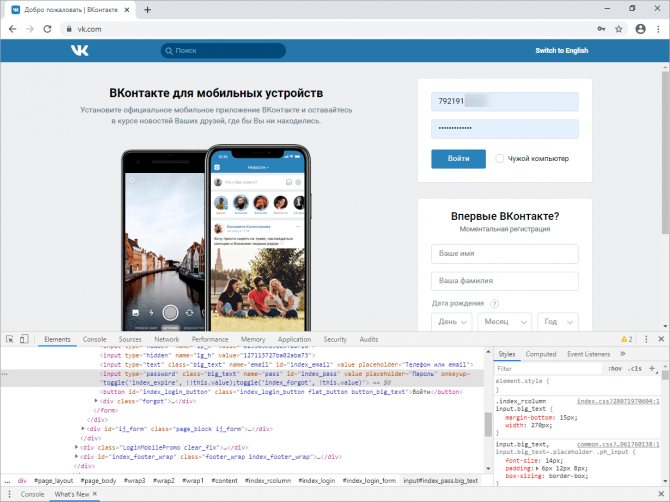The width and height of the screenshot is (670, 502).
Task: Click the phone number login field
Action: (505, 102)
